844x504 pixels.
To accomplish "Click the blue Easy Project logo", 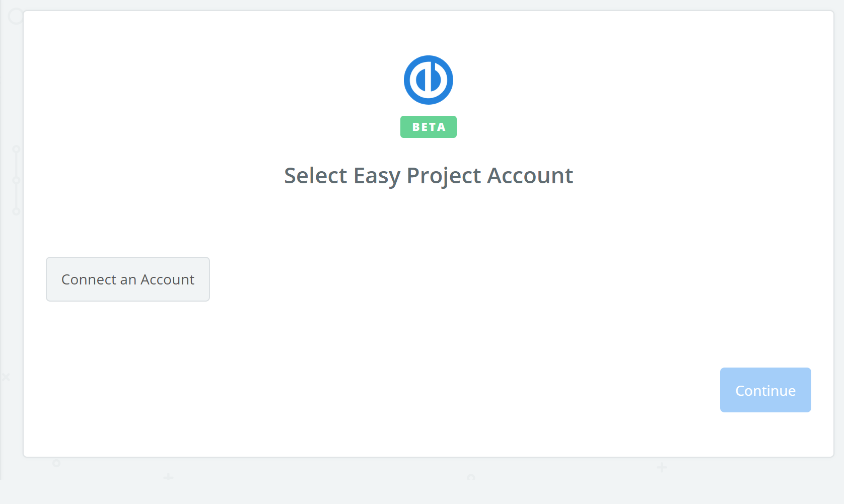I will (429, 80).
